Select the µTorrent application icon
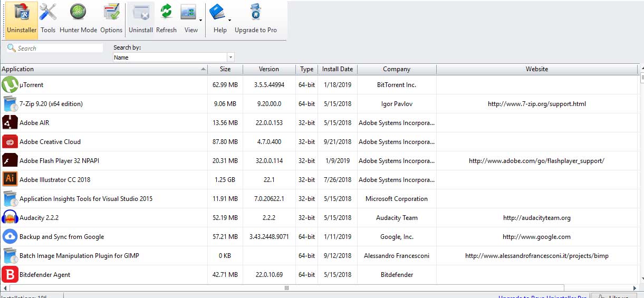Viewport: 644px width, 298px height. pyautogui.click(x=9, y=85)
